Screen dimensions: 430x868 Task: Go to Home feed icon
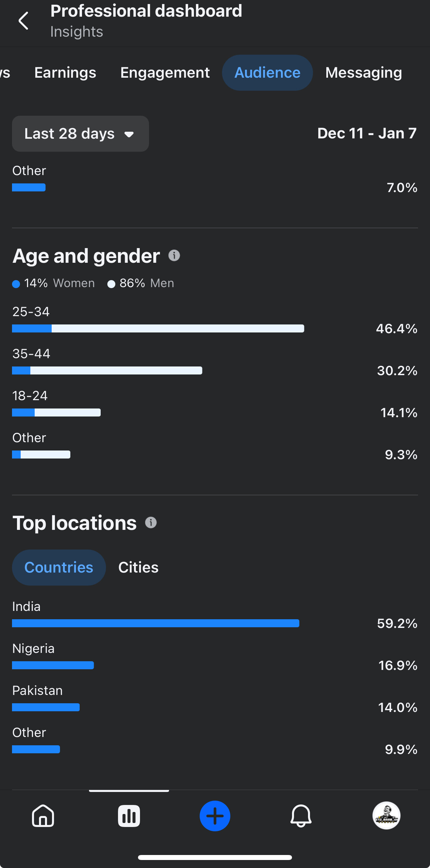[x=43, y=816]
